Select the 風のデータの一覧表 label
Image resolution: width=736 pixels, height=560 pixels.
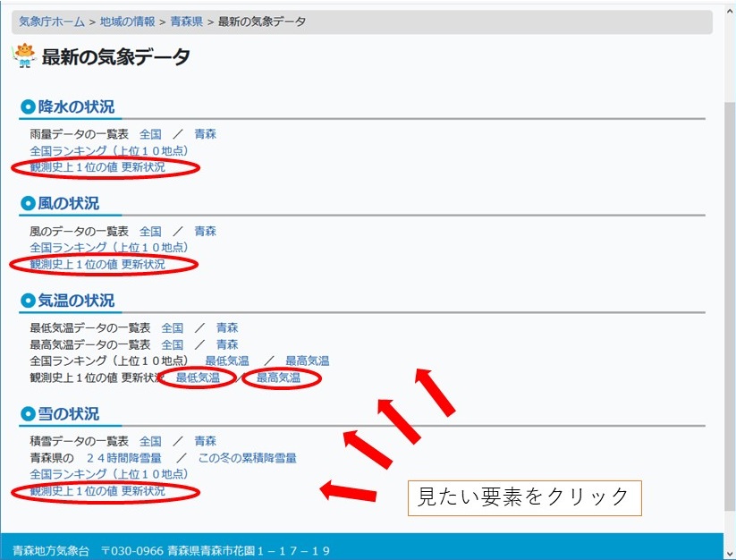point(79,232)
